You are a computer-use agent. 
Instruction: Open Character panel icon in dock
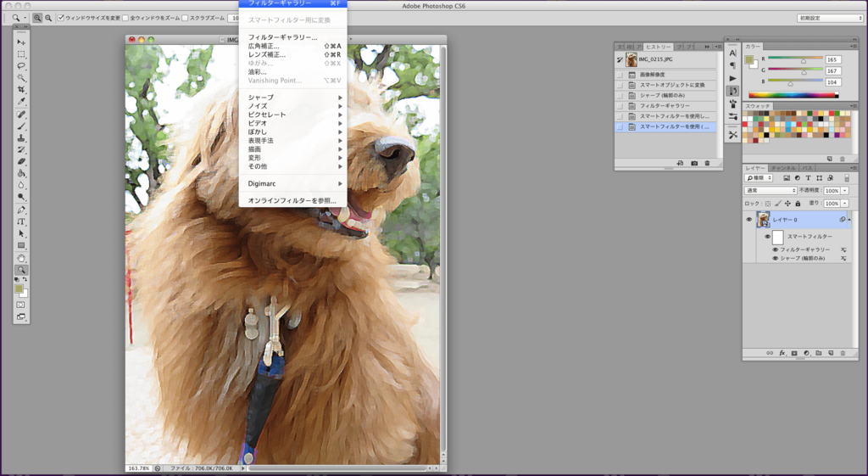733,53
